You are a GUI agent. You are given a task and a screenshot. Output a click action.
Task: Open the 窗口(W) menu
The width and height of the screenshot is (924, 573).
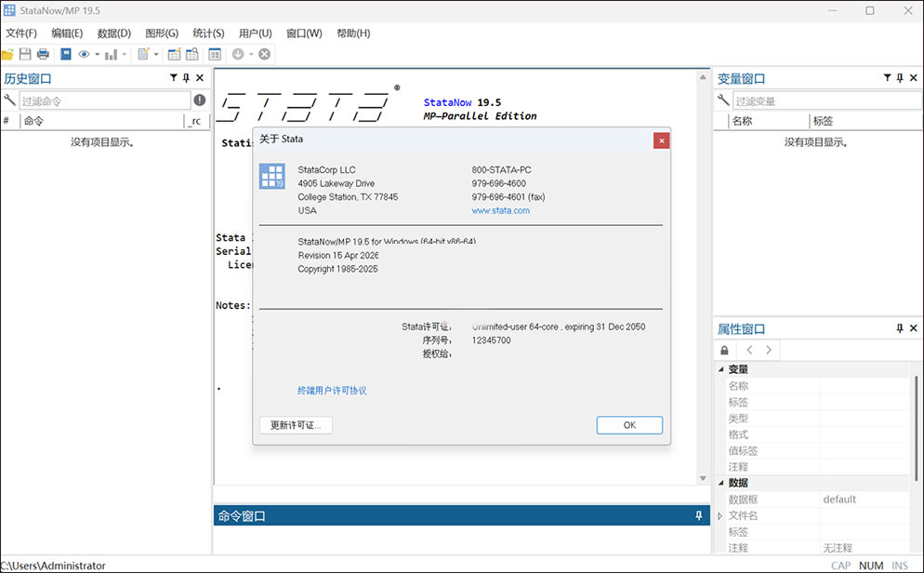pos(304,33)
